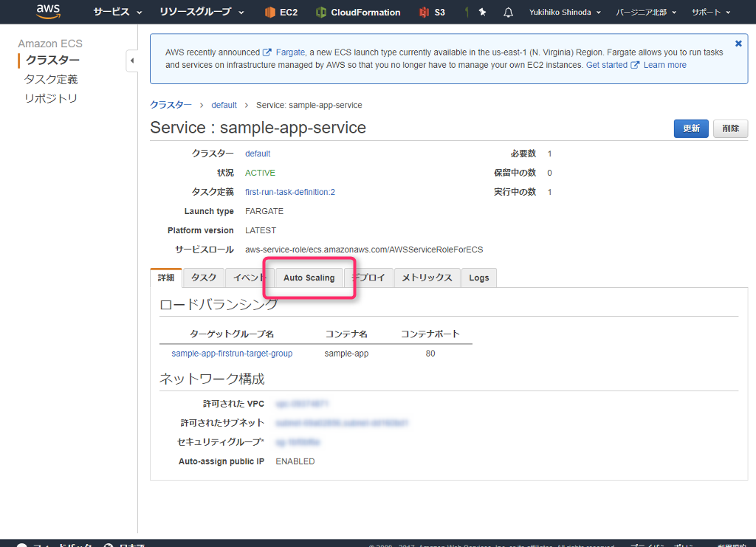Open the サポート menu
Screen dimensions: 756x547
(x=711, y=12)
